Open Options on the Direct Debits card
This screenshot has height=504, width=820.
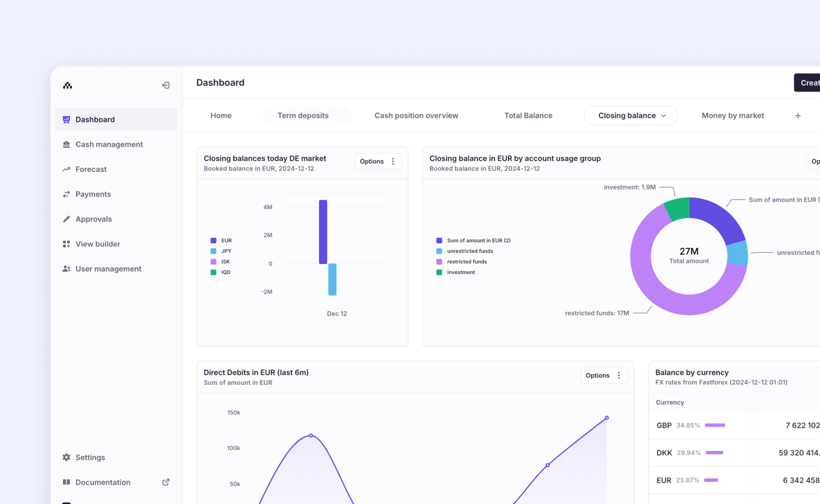pos(604,376)
